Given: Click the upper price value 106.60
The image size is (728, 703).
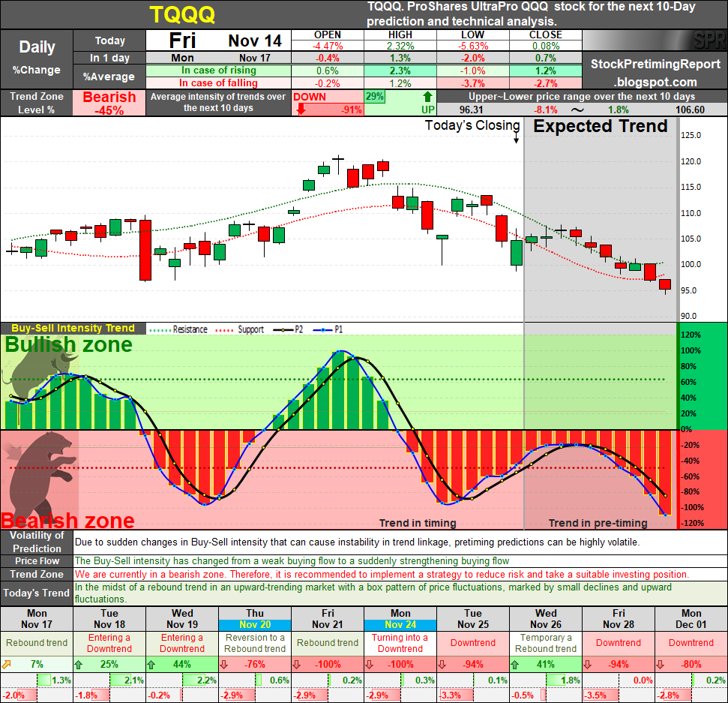Looking at the screenshot, I should [x=690, y=110].
